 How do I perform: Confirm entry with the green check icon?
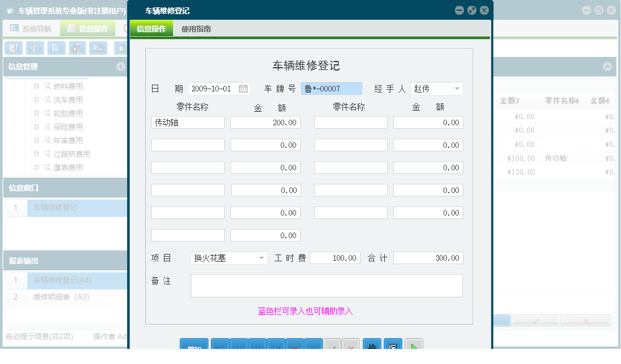tap(332, 345)
